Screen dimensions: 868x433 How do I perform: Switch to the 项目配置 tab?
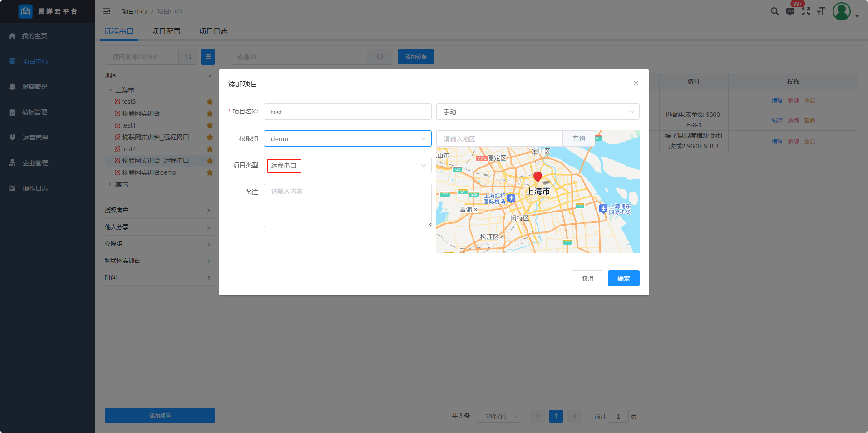[166, 31]
